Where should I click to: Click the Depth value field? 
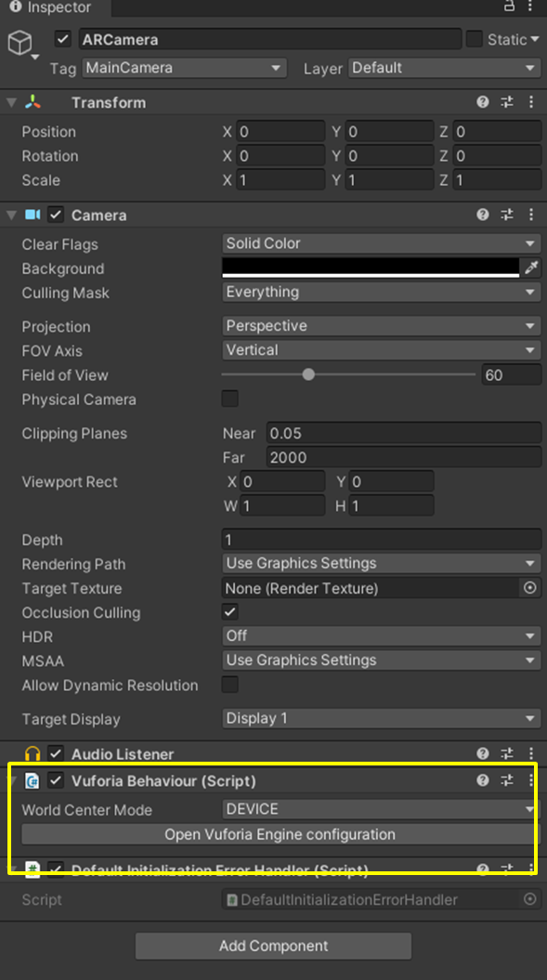pyautogui.click(x=382, y=540)
